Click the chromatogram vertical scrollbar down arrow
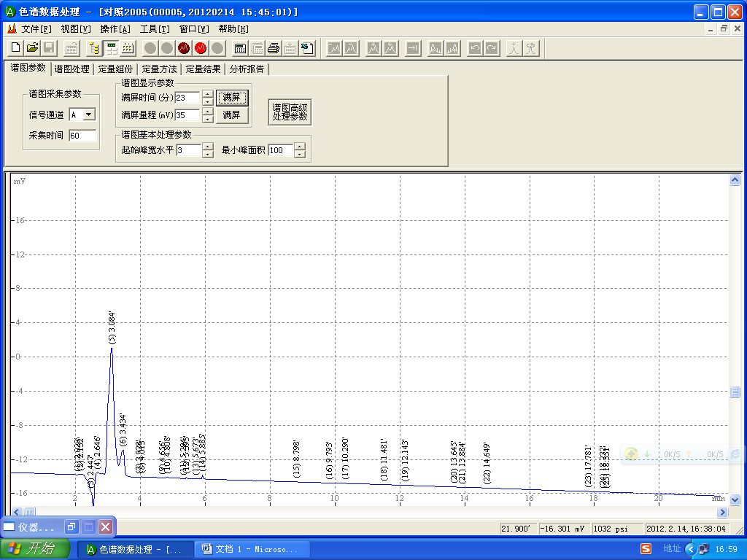 (735, 499)
